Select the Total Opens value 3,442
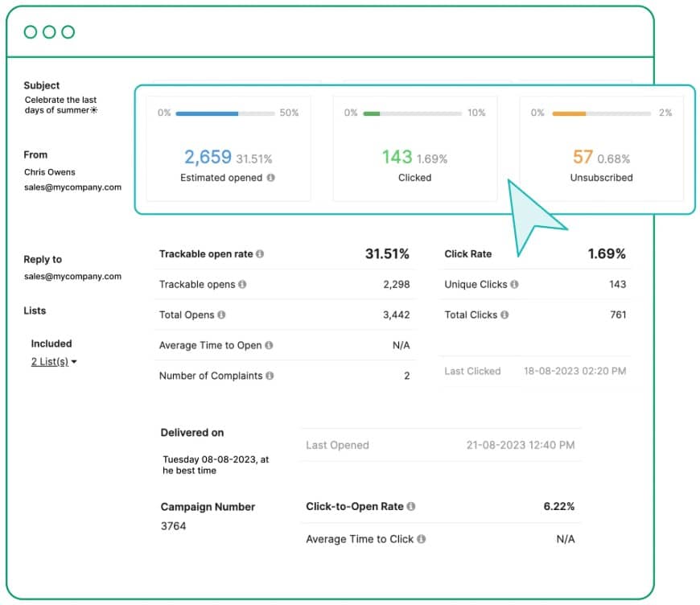This screenshot has height=605, width=700. tap(397, 315)
